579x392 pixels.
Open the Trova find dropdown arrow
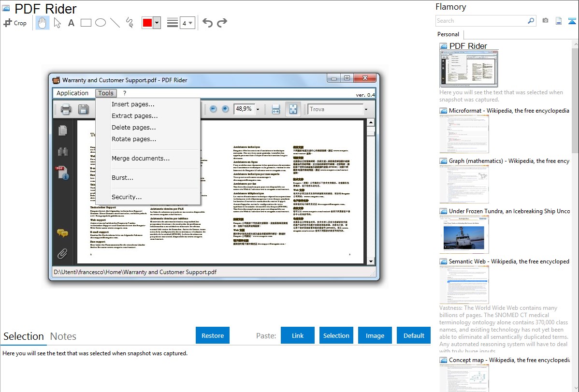[x=366, y=109]
